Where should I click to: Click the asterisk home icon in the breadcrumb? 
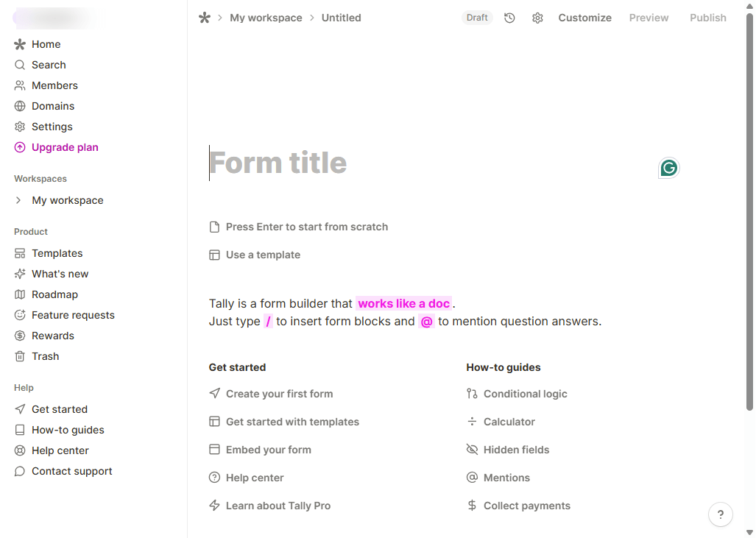coord(204,18)
